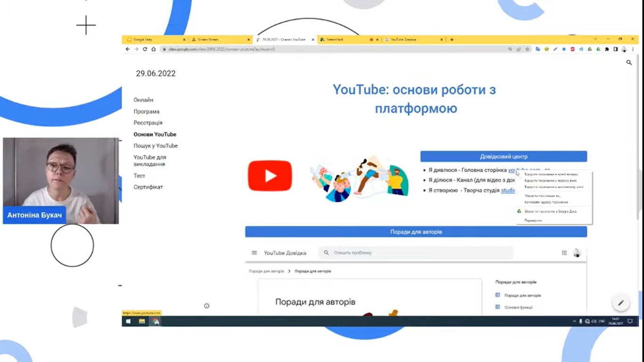Image resolution: width=644 pixels, height=362 pixels.
Task: Click the info circle icon at page bottom
Action: click(206, 306)
